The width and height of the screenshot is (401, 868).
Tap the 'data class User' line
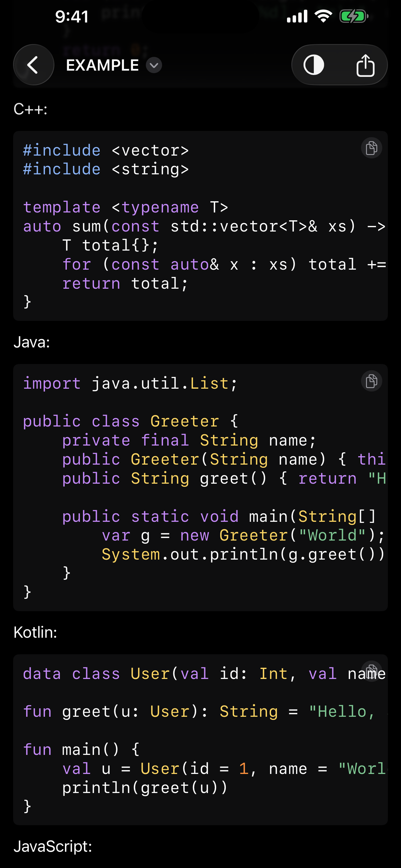(204, 674)
